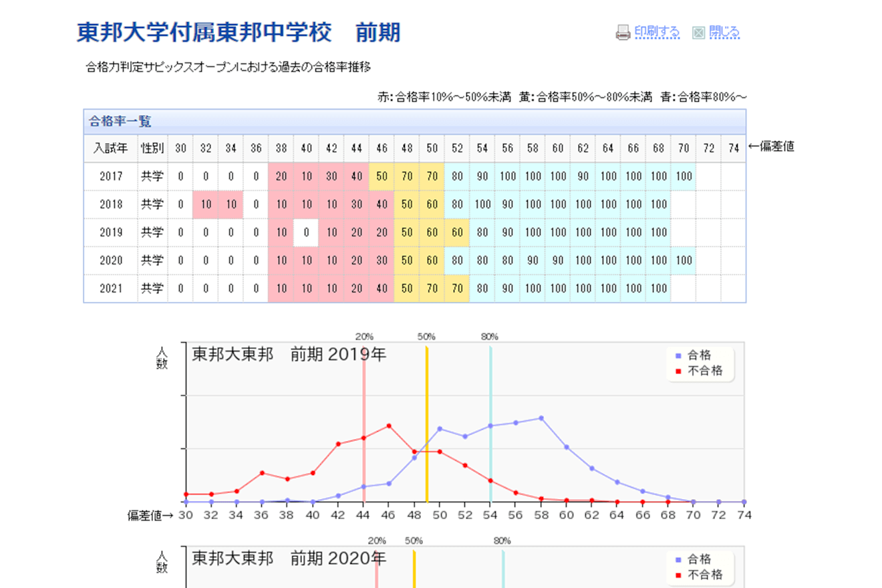Screen dimensions: 882x588
Task: Click the cyan 80% marker line in 2019 chart
Action: click(490, 424)
